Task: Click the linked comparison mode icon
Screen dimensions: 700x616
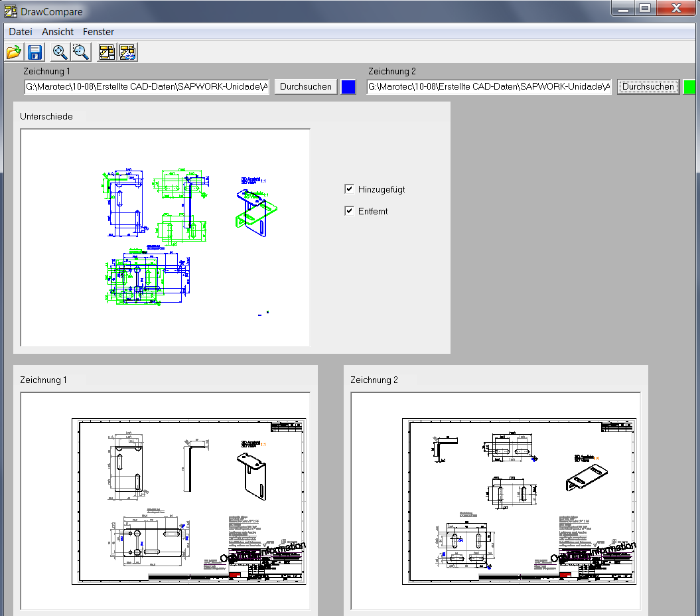Action: click(x=127, y=52)
